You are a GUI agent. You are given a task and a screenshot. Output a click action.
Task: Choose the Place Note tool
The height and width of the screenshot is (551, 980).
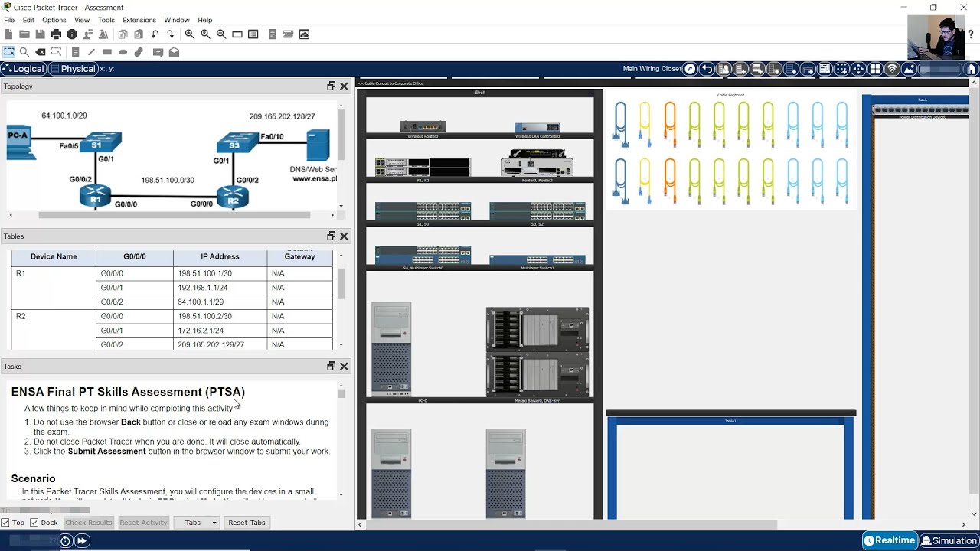[x=75, y=52]
